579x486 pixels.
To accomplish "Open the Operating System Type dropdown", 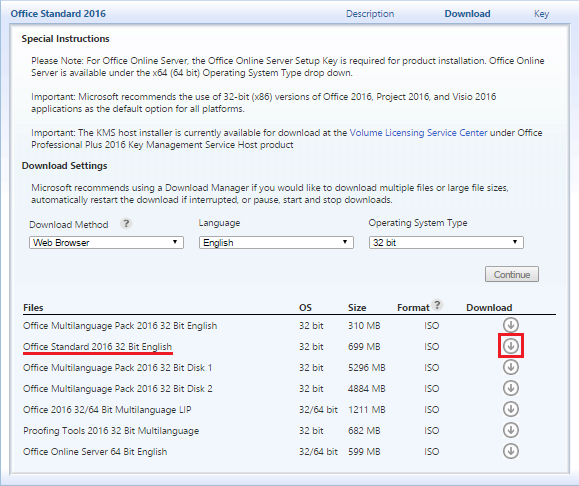I will coord(446,243).
